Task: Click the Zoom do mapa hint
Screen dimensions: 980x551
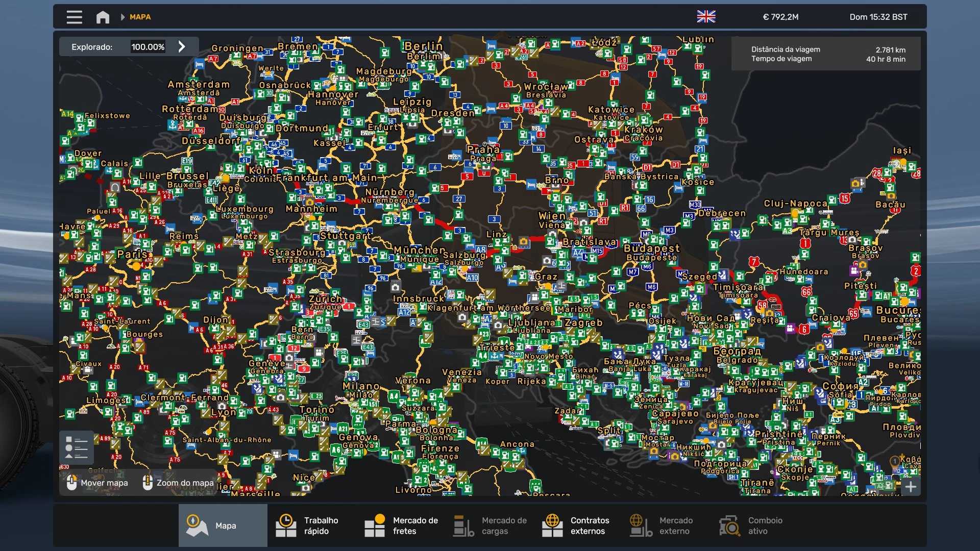Action: [178, 483]
